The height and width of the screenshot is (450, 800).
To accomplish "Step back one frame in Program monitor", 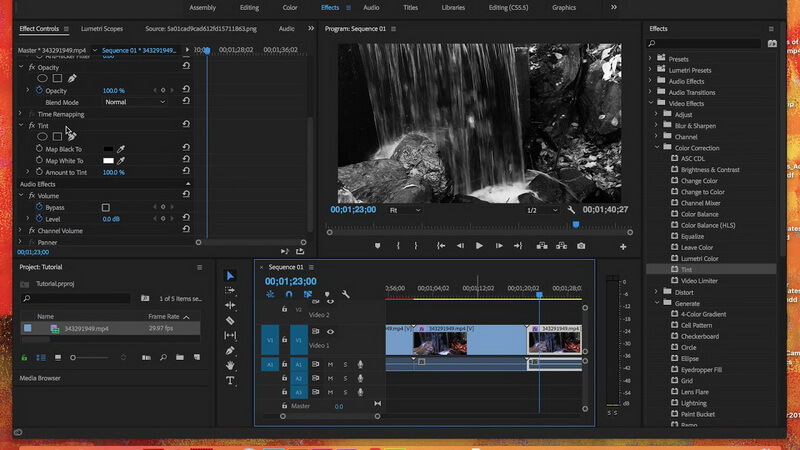I will pyautogui.click(x=460, y=246).
